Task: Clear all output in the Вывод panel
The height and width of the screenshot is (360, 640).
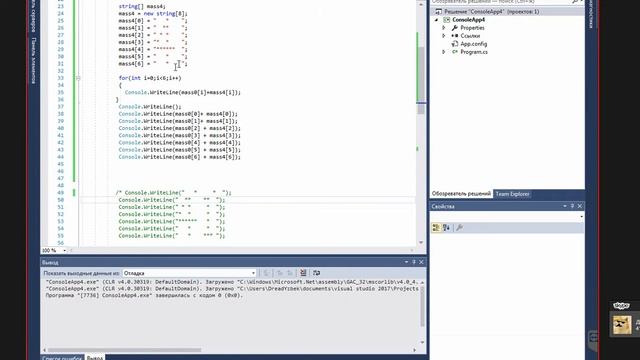Action: click(303, 273)
